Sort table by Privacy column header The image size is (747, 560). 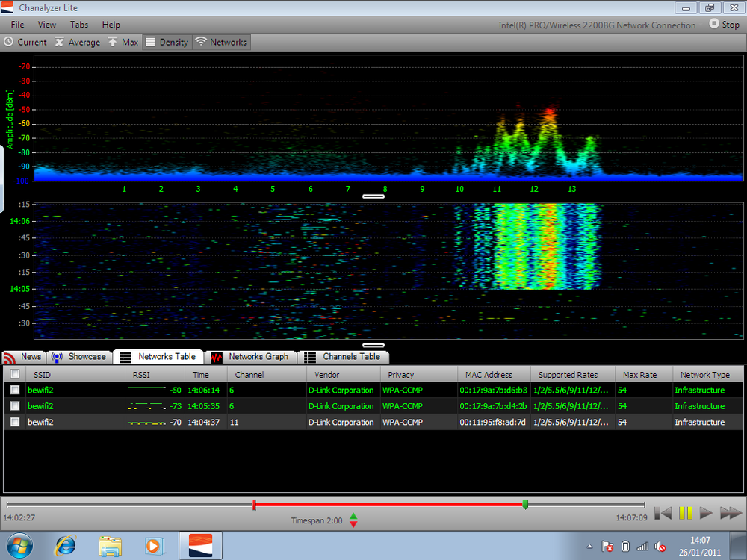(x=419, y=375)
